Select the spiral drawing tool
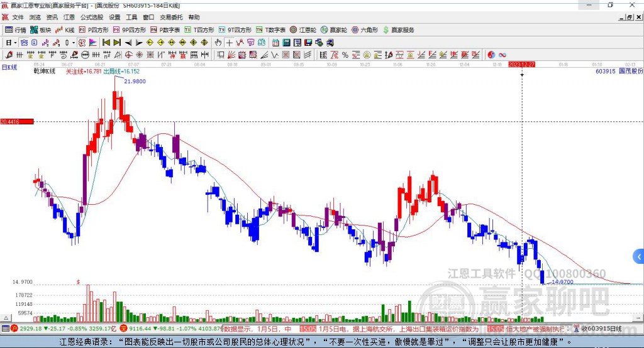644x348 pixels. (x=64, y=55)
